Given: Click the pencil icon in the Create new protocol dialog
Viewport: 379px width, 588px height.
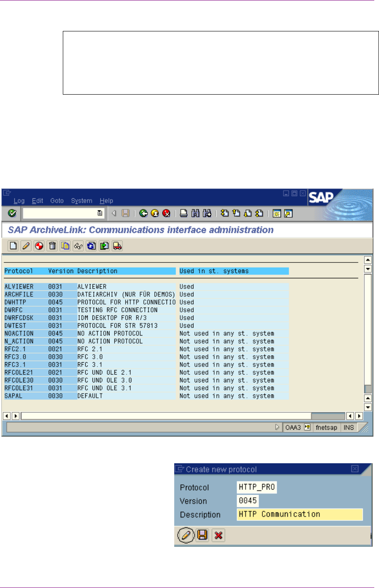Looking at the screenshot, I should [185, 536].
